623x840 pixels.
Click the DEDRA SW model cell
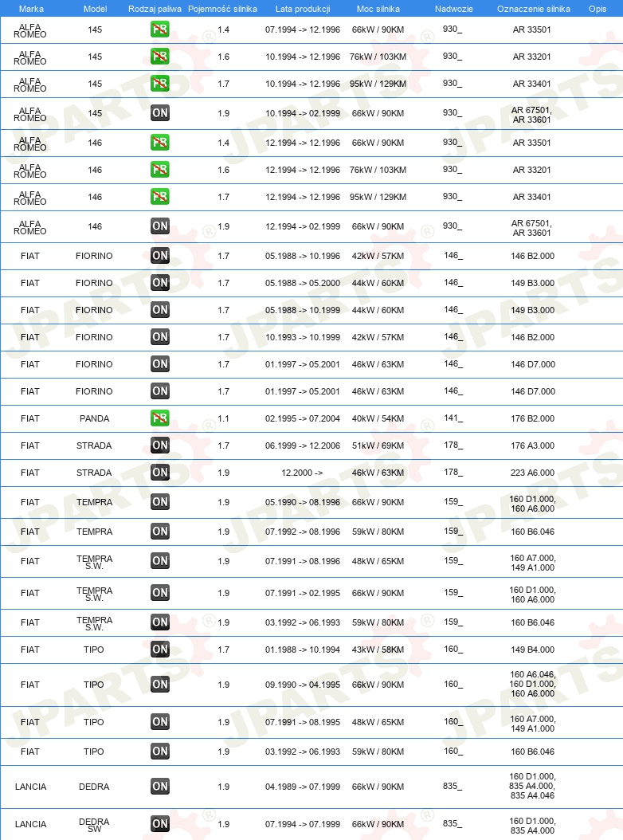click(x=94, y=825)
